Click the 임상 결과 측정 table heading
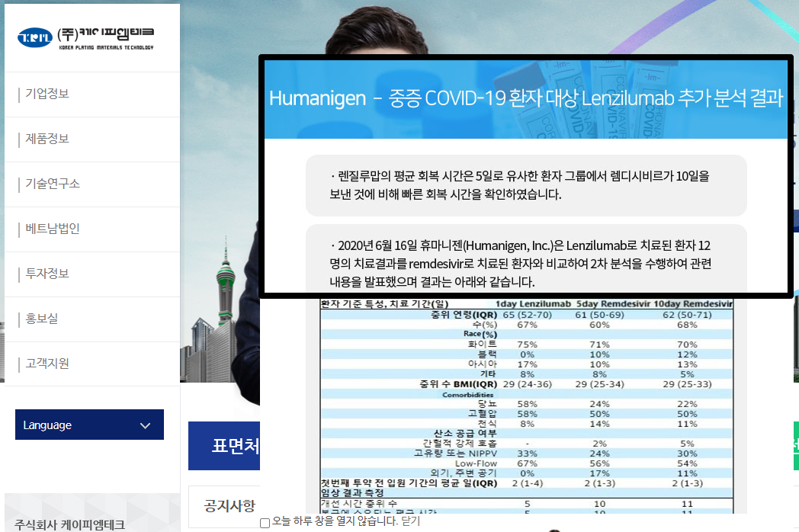The image size is (799, 532). [x=352, y=493]
